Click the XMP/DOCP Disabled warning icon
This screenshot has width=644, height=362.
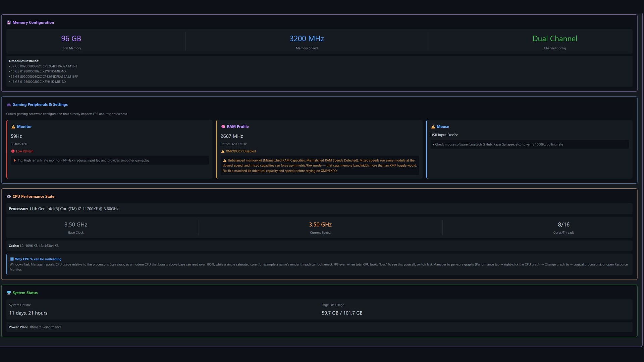pos(223,151)
